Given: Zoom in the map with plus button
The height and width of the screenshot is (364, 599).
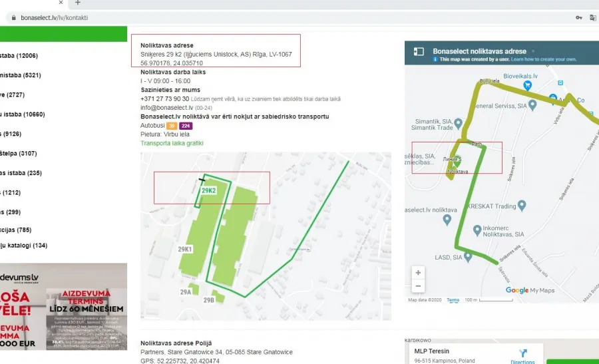Looking at the screenshot, I should tap(418, 273).
